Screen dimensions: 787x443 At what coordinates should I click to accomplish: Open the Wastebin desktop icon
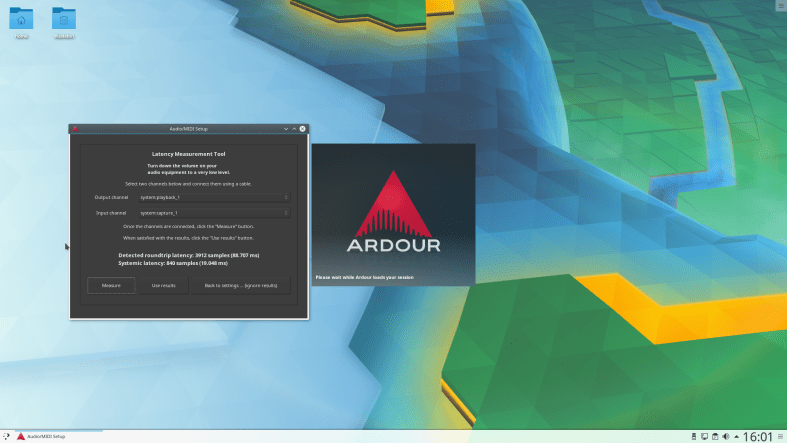[63, 21]
